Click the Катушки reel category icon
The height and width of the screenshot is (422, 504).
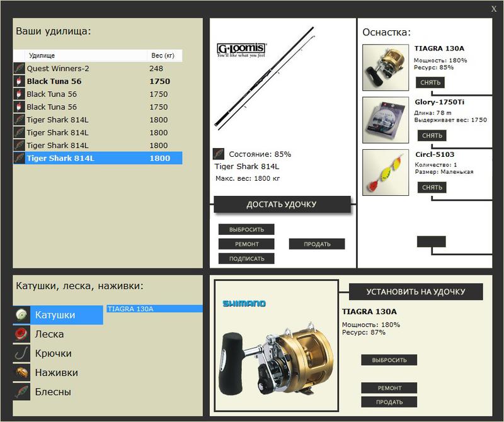[21, 315]
